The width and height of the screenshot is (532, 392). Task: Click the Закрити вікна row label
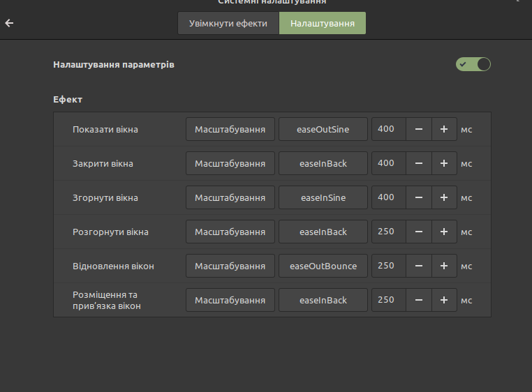pyautogui.click(x=103, y=164)
